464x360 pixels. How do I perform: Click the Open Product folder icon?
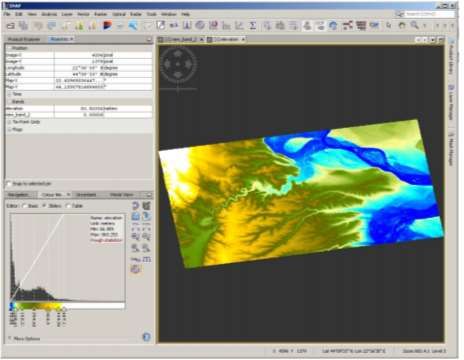click(x=11, y=26)
